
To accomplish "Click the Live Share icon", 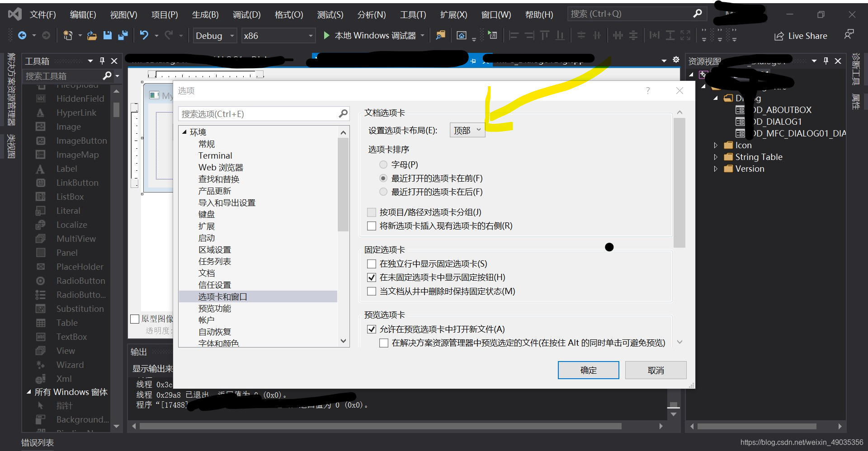I will (779, 36).
